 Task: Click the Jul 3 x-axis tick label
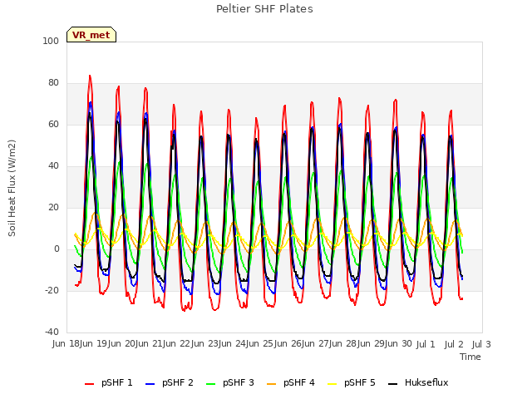[481, 344]
